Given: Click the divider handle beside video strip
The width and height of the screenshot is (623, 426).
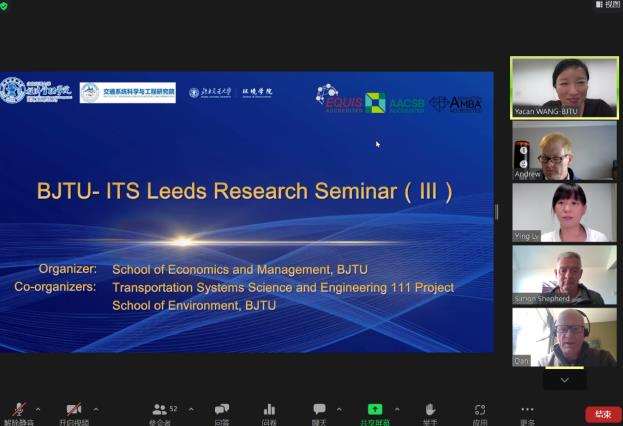Looking at the screenshot, I should [x=497, y=212].
